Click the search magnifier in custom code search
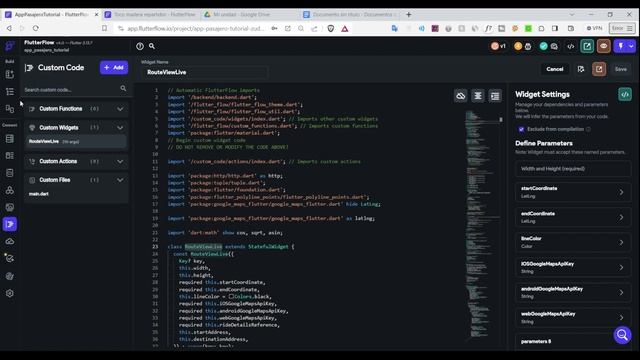The height and width of the screenshot is (360, 640). (123, 89)
